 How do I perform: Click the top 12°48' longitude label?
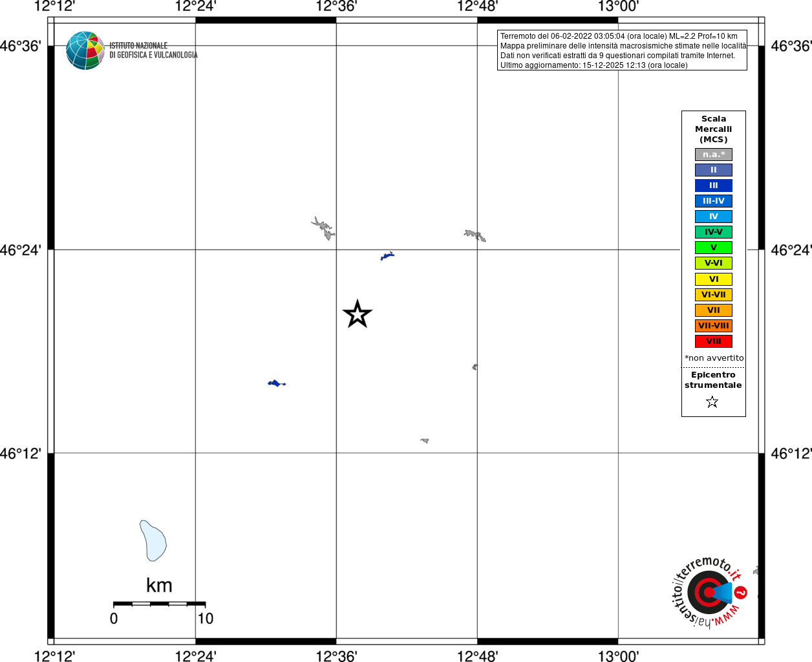[477, 6]
